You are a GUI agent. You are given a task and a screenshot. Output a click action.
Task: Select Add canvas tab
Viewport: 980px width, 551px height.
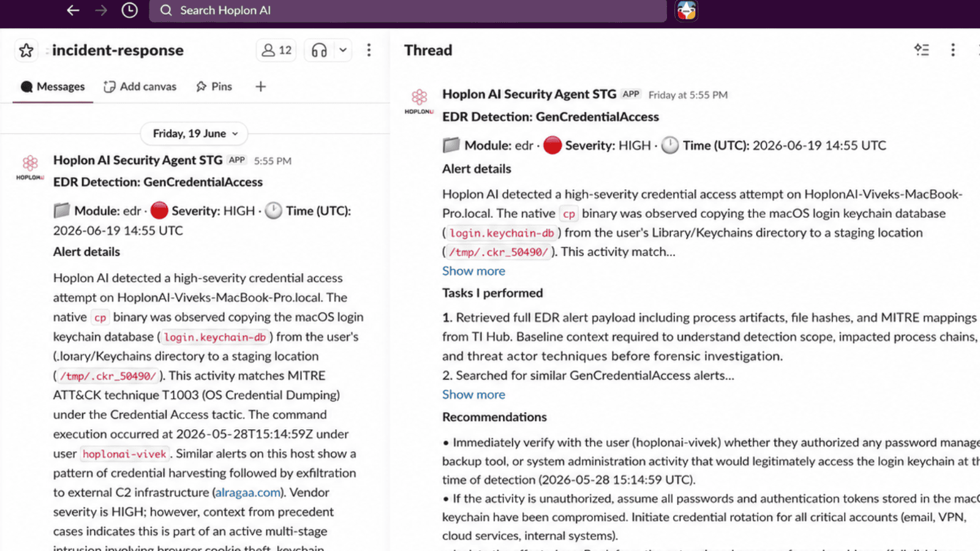(x=140, y=87)
